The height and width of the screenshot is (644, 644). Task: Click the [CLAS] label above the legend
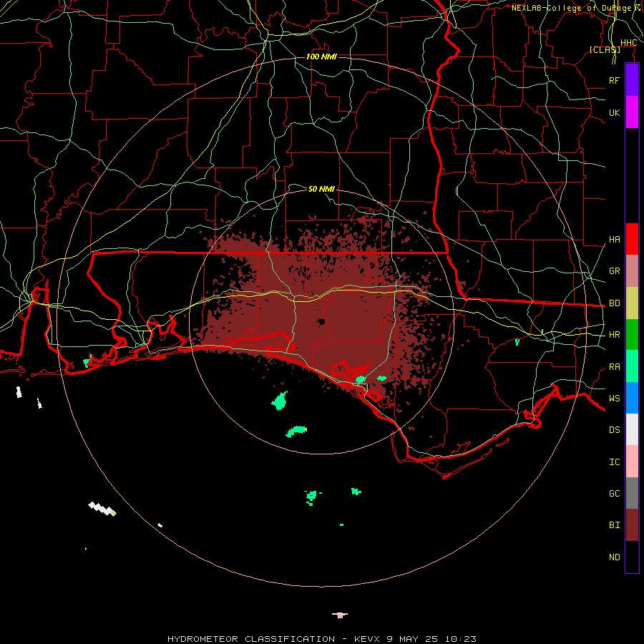click(x=605, y=49)
